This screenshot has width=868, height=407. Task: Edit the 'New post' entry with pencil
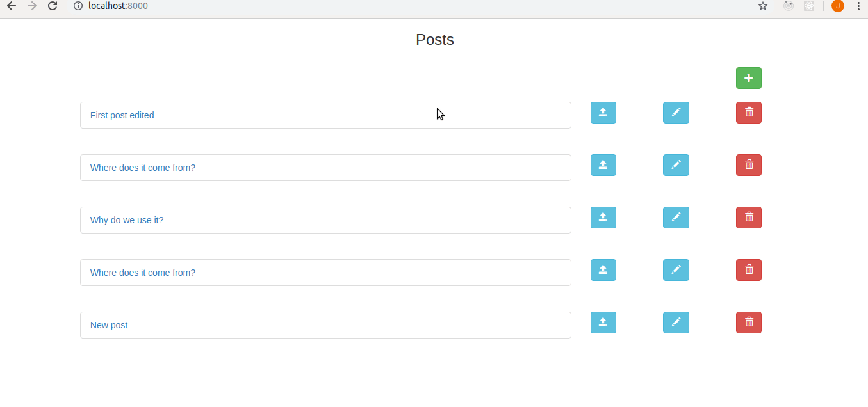coord(676,323)
